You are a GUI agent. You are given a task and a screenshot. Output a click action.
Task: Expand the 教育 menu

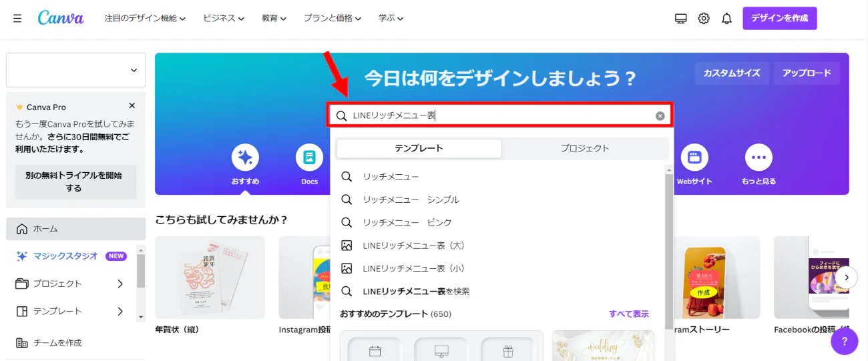tap(274, 19)
